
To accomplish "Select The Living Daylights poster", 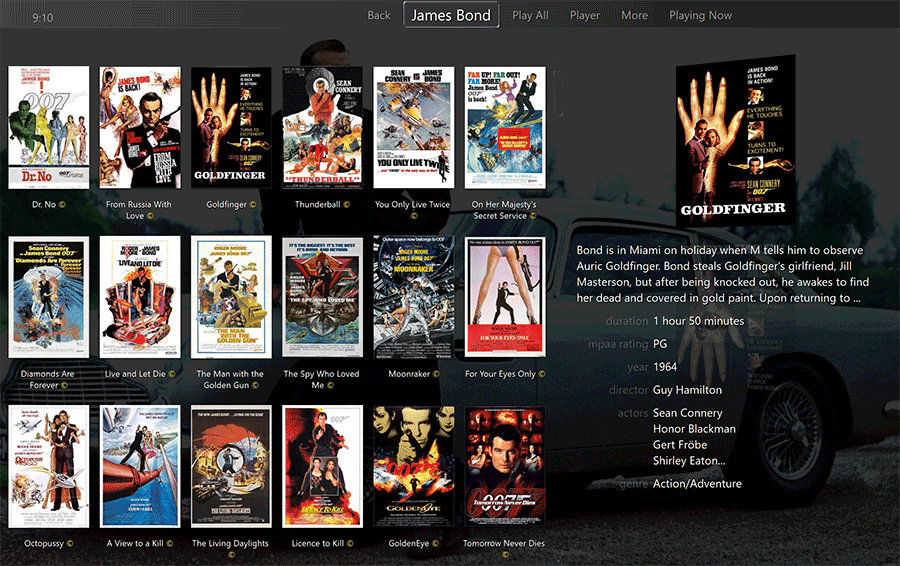I will tap(231, 466).
